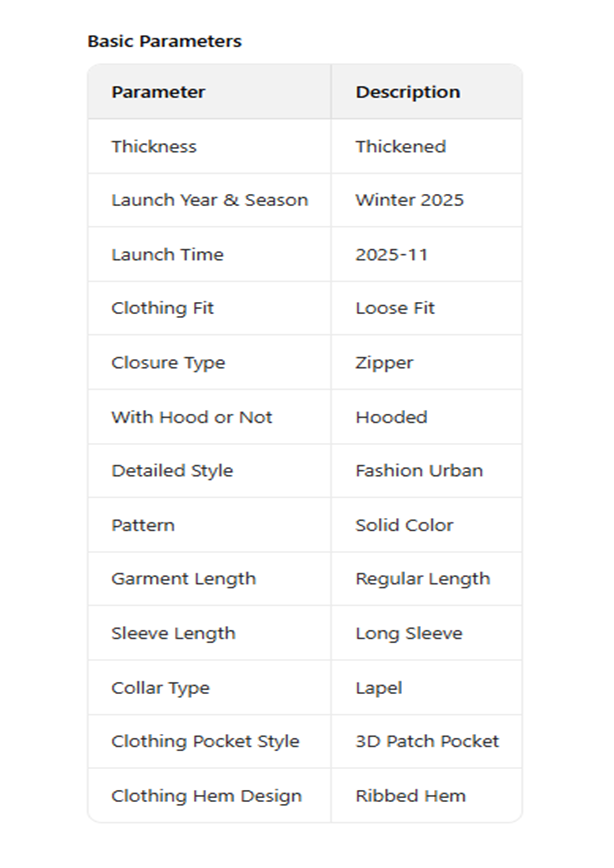Click the 2025-11 launch time value

point(391,254)
